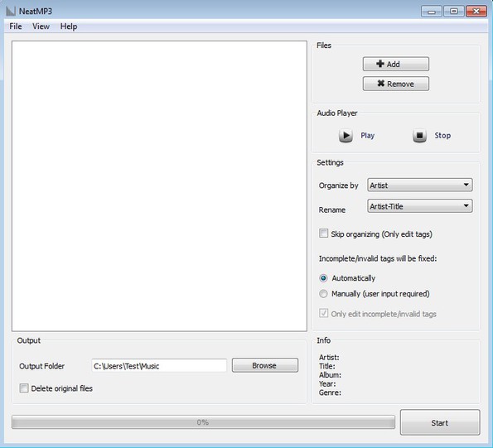Open the File menu
The image size is (493, 448).
[16, 26]
